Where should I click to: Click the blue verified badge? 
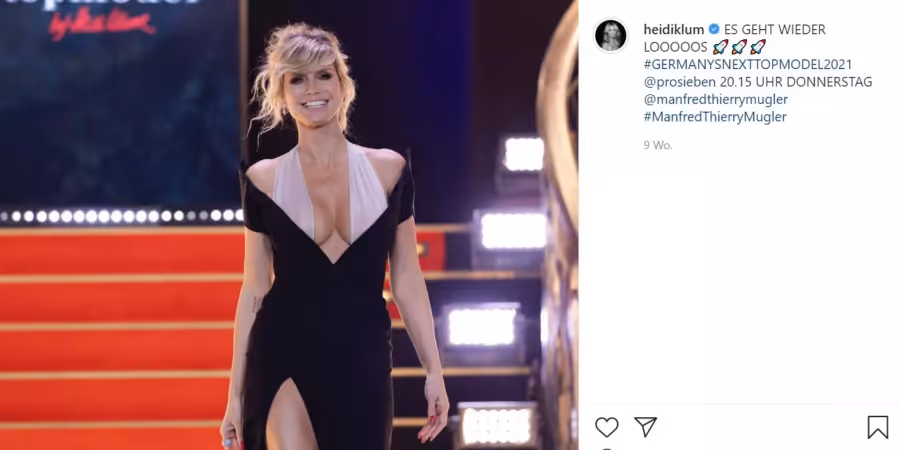tap(714, 29)
